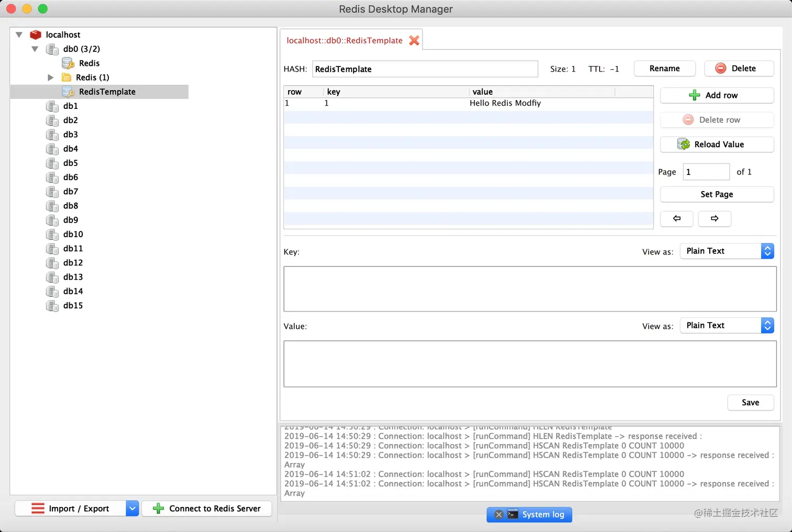Image resolution: width=792 pixels, height=532 pixels.
Task: Click the green plus Connect icon
Action: (158, 508)
